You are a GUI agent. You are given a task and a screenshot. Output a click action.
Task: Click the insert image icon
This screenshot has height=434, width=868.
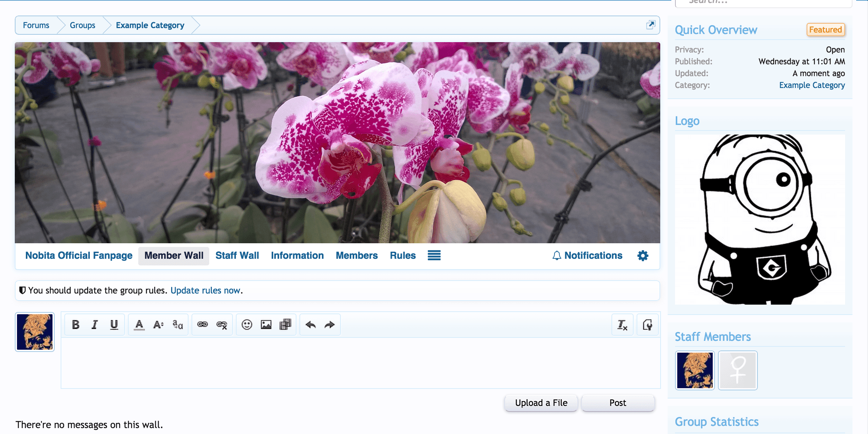pos(266,325)
